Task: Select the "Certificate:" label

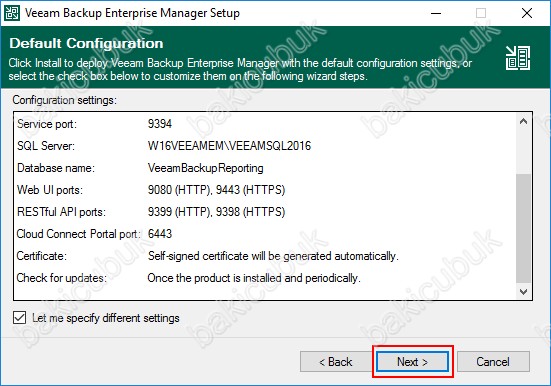Action: pos(41,256)
